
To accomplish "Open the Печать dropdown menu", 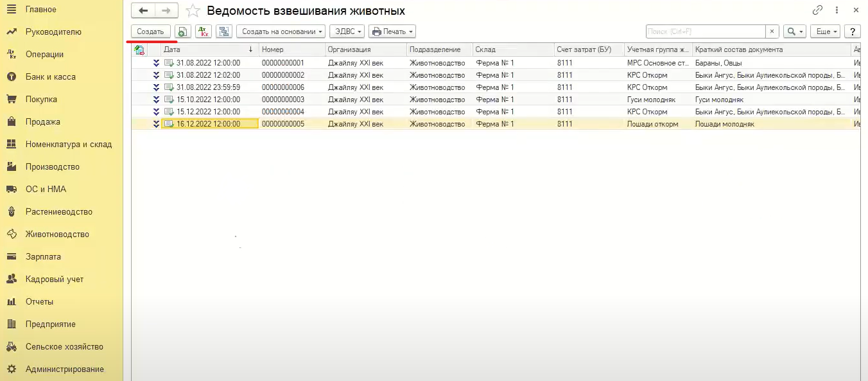I will click(x=392, y=31).
